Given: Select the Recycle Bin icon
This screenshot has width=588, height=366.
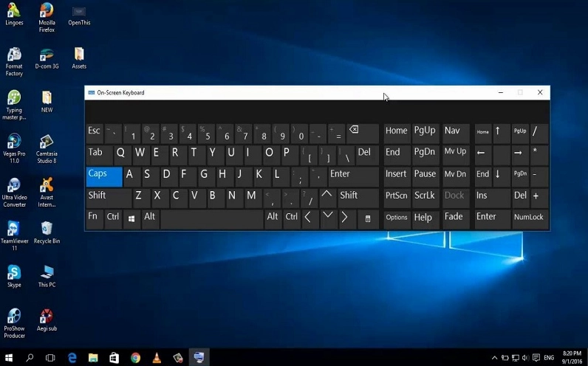Looking at the screenshot, I should pos(47,232).
